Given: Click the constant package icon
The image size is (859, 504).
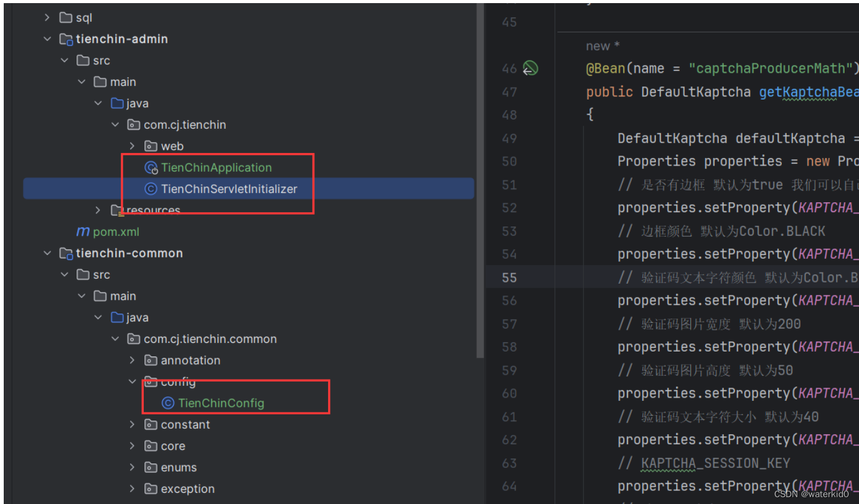Looking at the screenshot, I should [x=151, y=424].
